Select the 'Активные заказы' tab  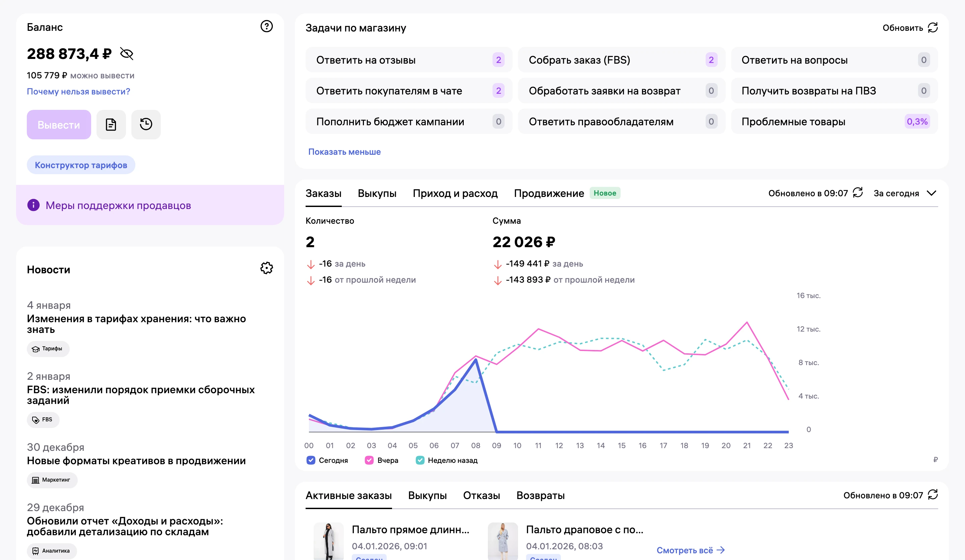tap(348, 495)
